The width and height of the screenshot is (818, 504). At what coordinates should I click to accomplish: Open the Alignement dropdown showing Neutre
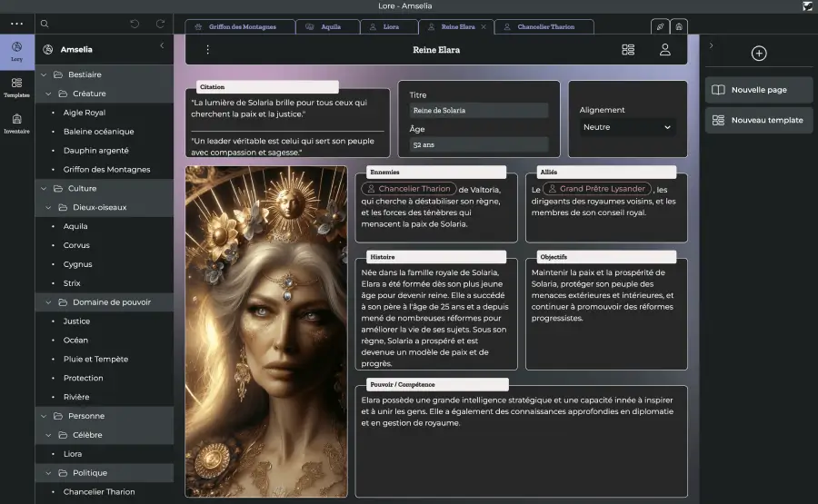pos(627,127)
